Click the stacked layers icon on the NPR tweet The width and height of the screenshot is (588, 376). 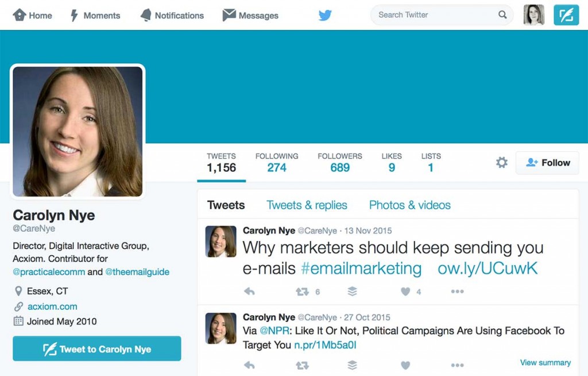(352, 365)
